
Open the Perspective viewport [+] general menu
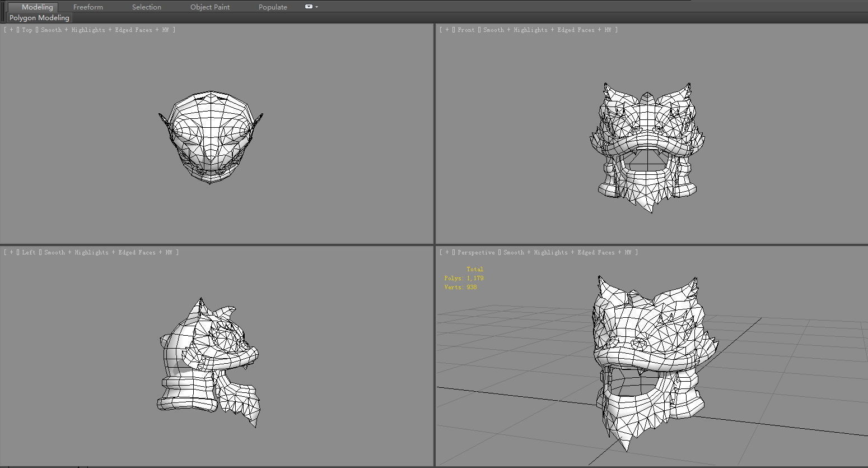point(447,252)
